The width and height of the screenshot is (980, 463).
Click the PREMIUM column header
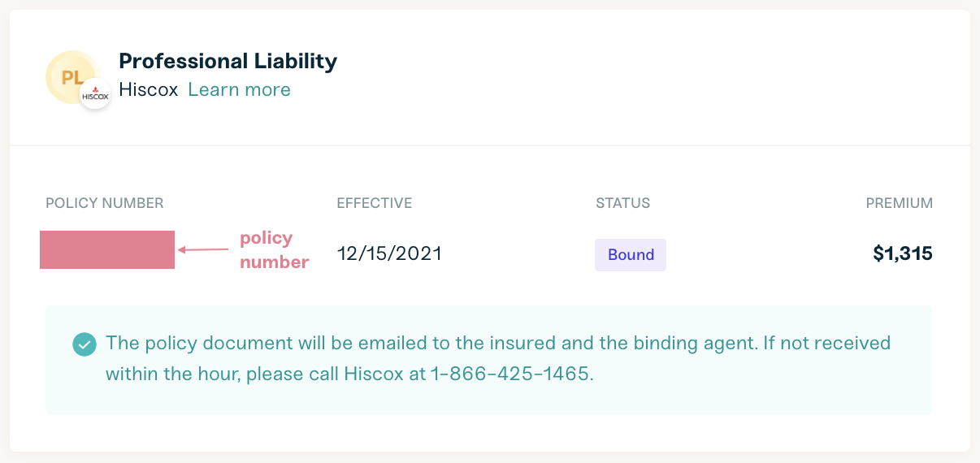pyautogui.click(x=899, y=203)
